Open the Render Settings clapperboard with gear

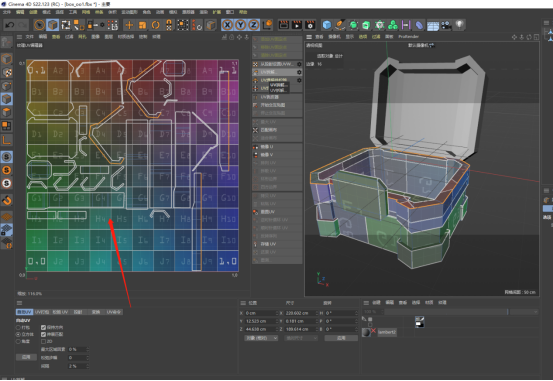tap(310, 25)
